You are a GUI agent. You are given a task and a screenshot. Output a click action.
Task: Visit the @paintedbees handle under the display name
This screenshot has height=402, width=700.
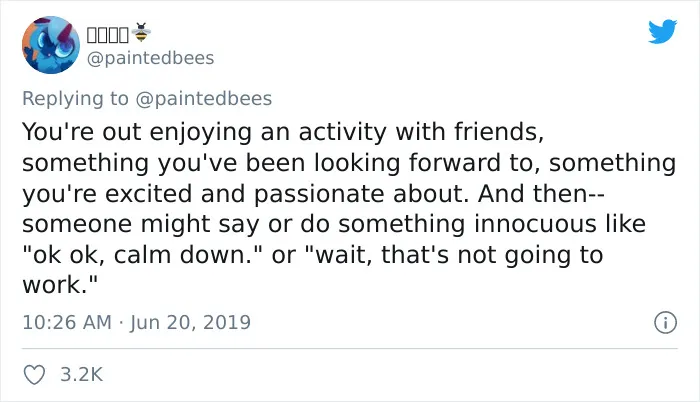pos(150,58)
